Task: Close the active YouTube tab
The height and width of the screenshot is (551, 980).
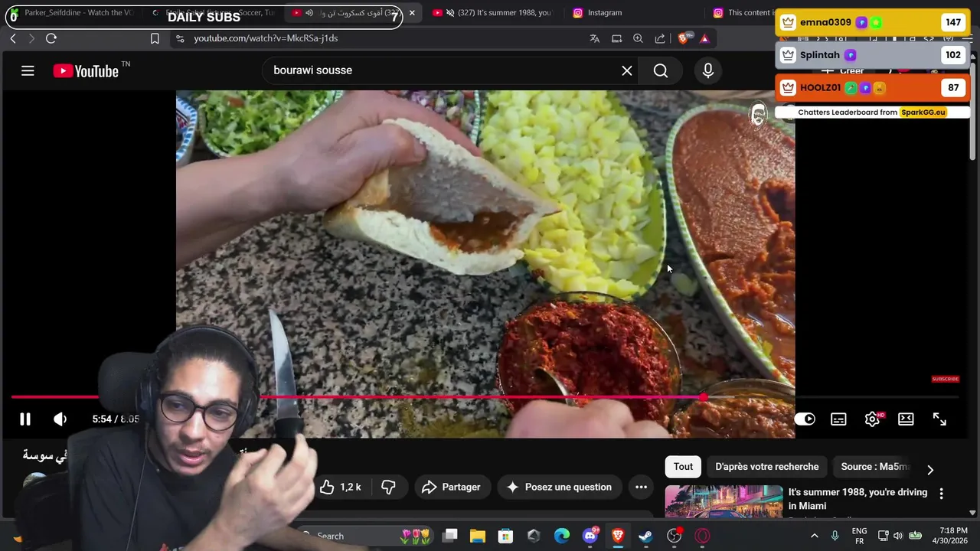Action: coord(412,13)
